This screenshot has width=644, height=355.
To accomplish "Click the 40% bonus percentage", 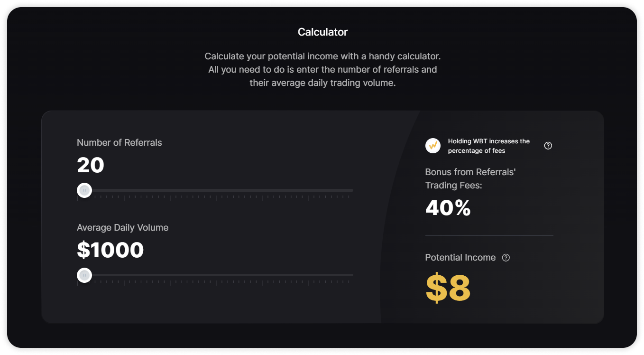I will click(448, 208).
